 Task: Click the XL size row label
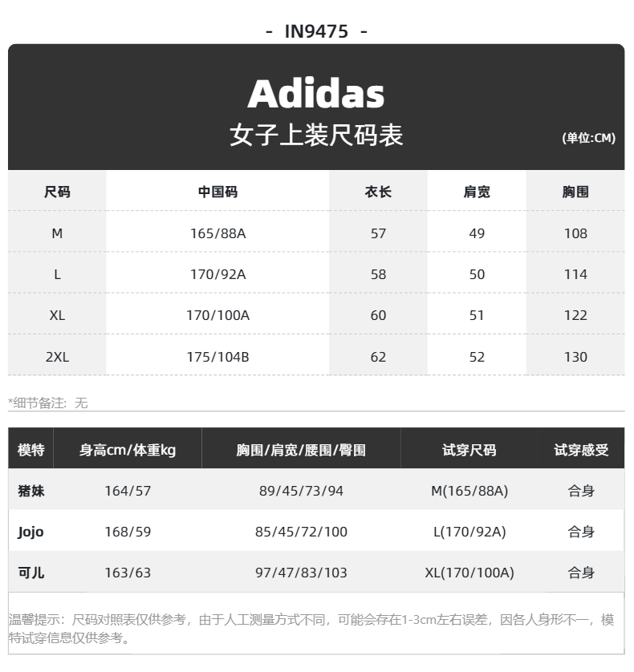(x=57, y=315)
